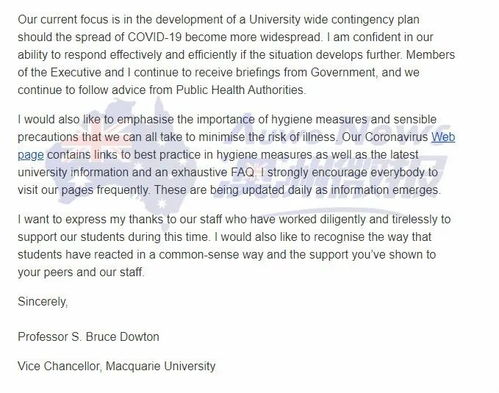The width and height of the screenshot is (499, 393).
Task: Click the 'updated daily' phrase
Action: tap(263, 190)
